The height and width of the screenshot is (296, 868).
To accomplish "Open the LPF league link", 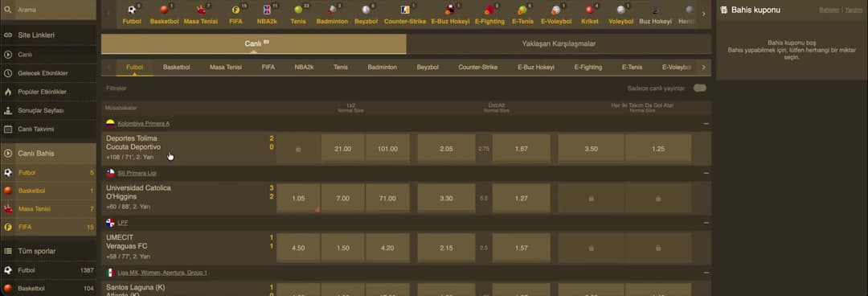I will point(122,222).
